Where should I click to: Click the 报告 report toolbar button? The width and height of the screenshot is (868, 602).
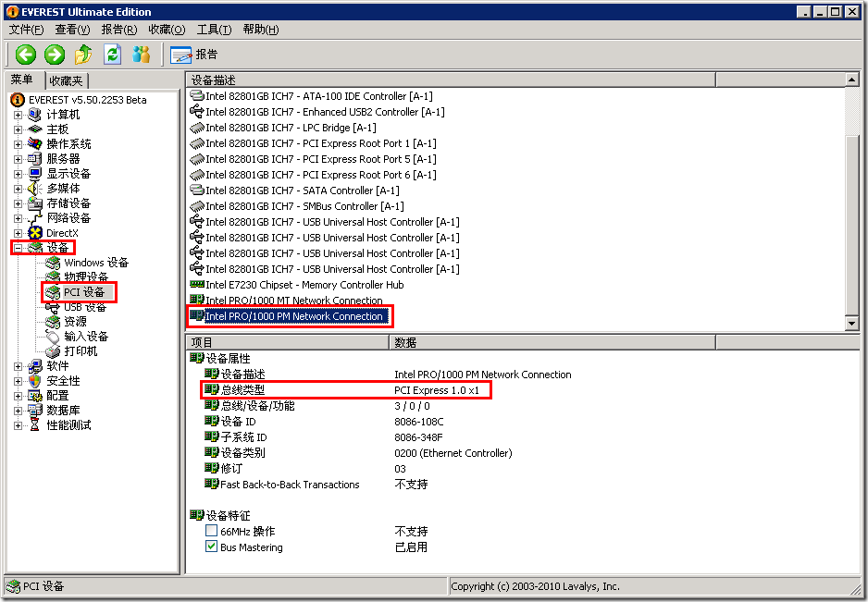coord(193,55)
